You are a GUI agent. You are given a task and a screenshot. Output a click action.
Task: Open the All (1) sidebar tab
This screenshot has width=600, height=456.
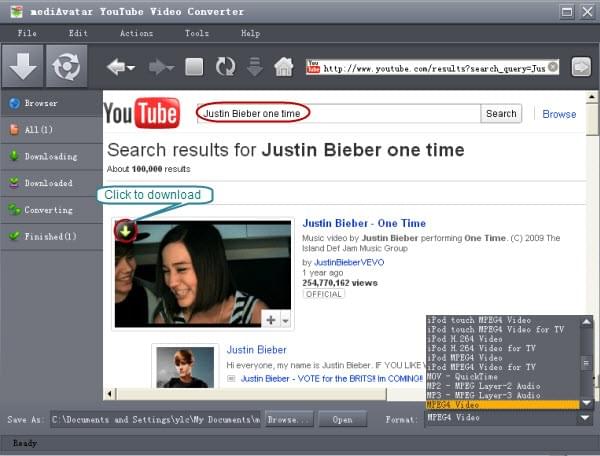[52, 130]
